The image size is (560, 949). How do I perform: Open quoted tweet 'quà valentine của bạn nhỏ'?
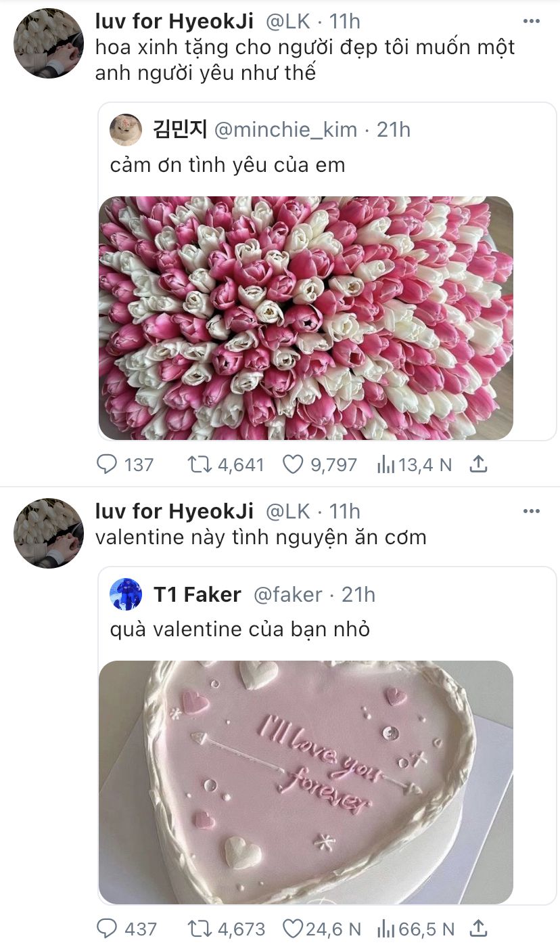click(239, 629)
